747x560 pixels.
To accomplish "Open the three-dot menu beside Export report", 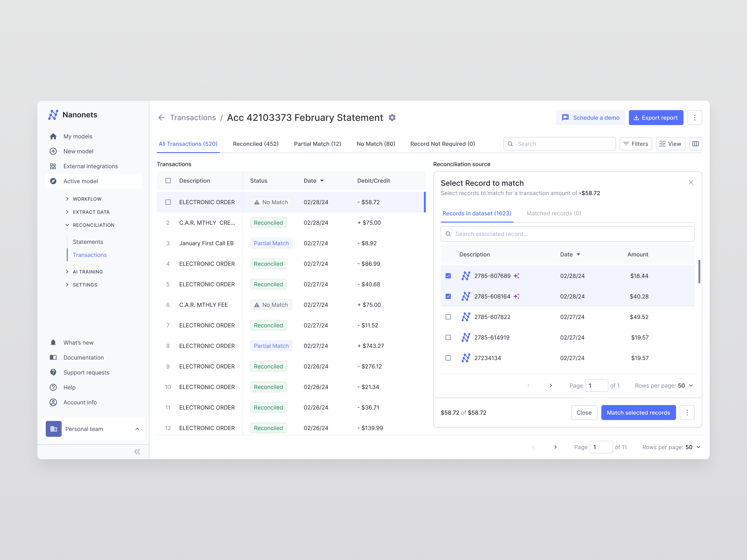I will [695, 117].
